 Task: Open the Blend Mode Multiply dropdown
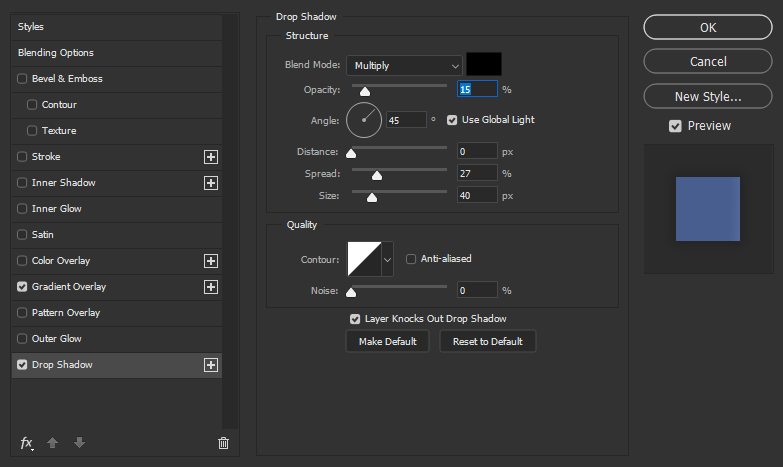tap(404, 65)
